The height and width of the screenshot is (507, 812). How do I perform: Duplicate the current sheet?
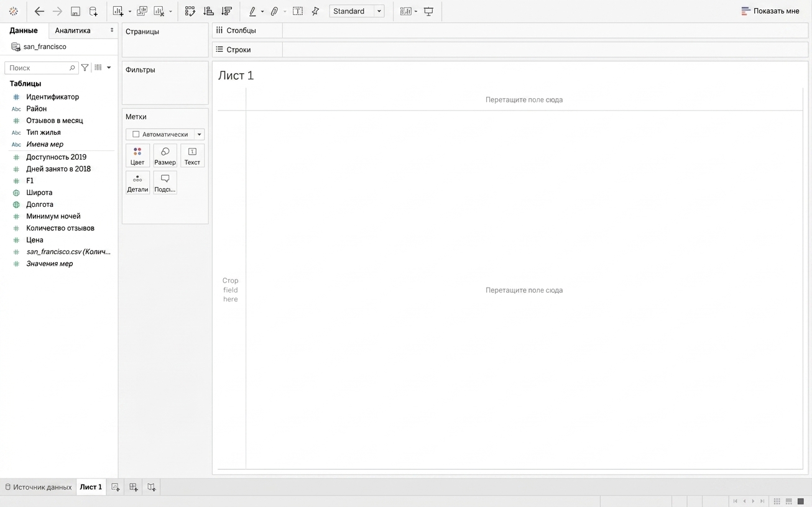142,11
